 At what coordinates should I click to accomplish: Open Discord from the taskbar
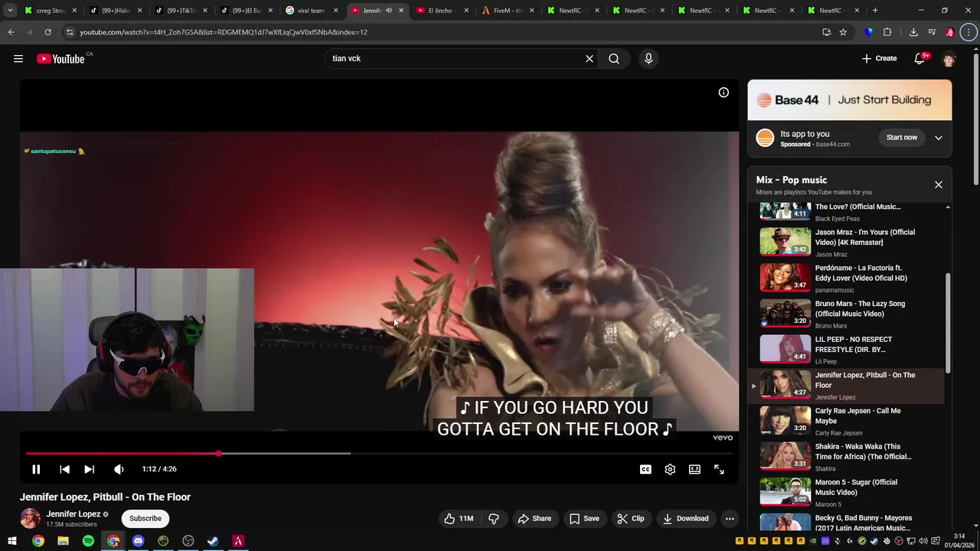point(138,541)
